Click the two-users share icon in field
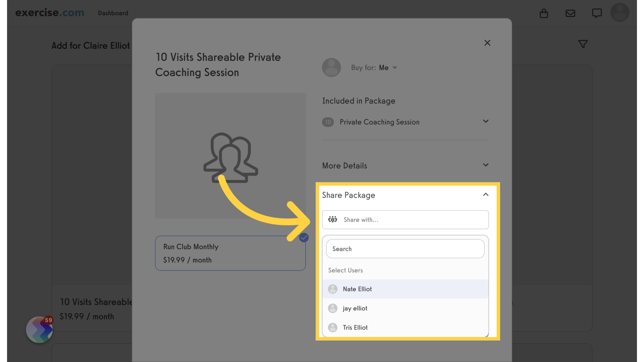This screenshot has width=644, height=362. pos(333,219)
